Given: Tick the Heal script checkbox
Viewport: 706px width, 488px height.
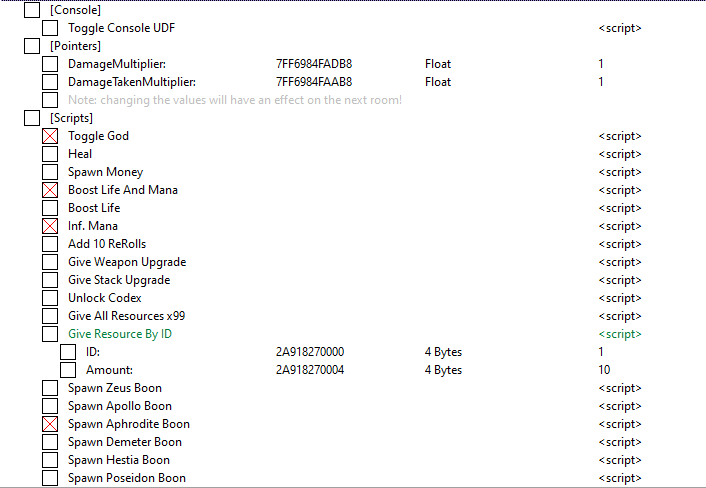Looking at the screenshot, I should click(50, 154).
